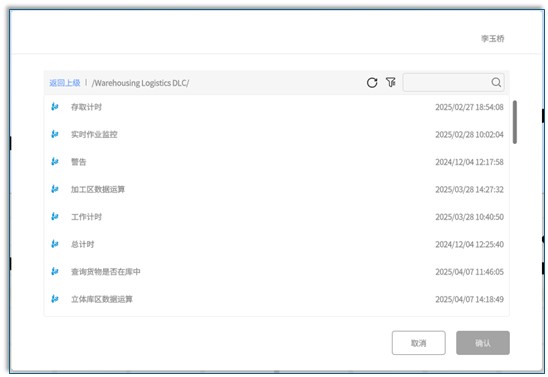
Task: Select the 实时作业监控 entry
Action: (94, 135)
